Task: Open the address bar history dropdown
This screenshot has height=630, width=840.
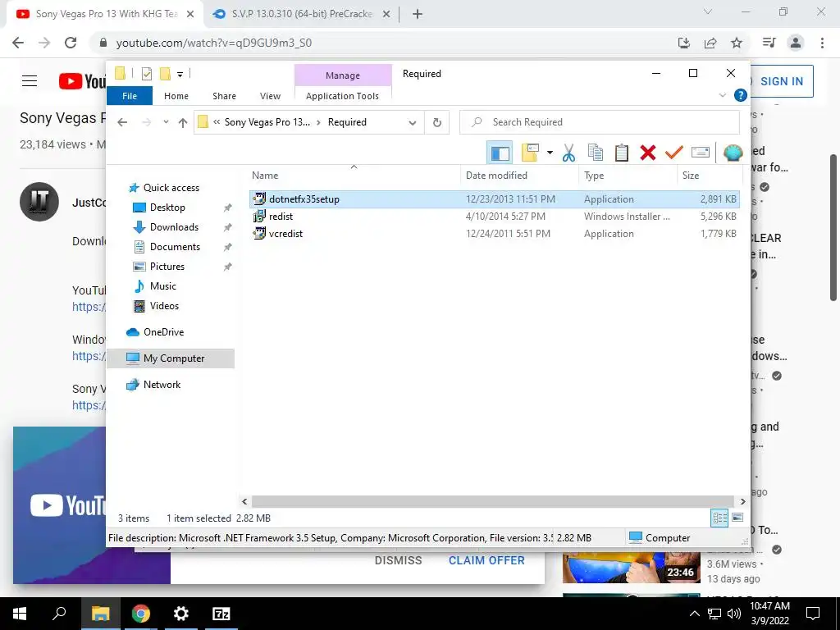Action: pos(413,122)
